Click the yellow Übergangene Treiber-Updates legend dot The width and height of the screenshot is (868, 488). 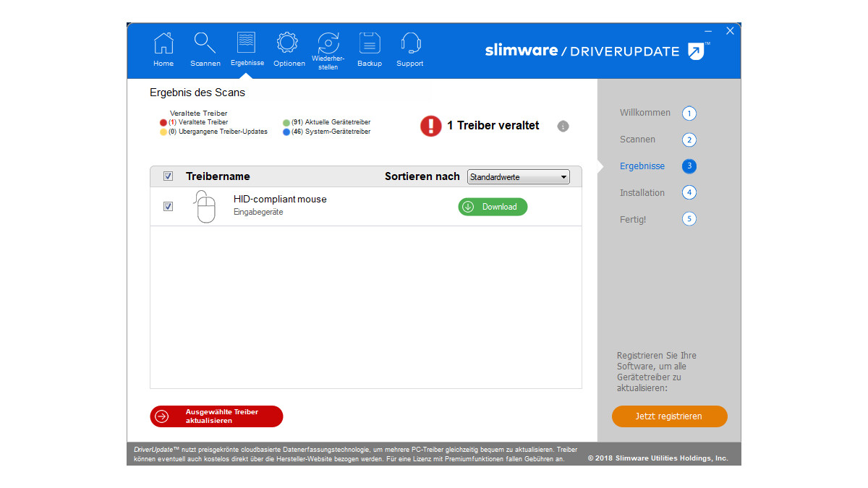[163, 132]
